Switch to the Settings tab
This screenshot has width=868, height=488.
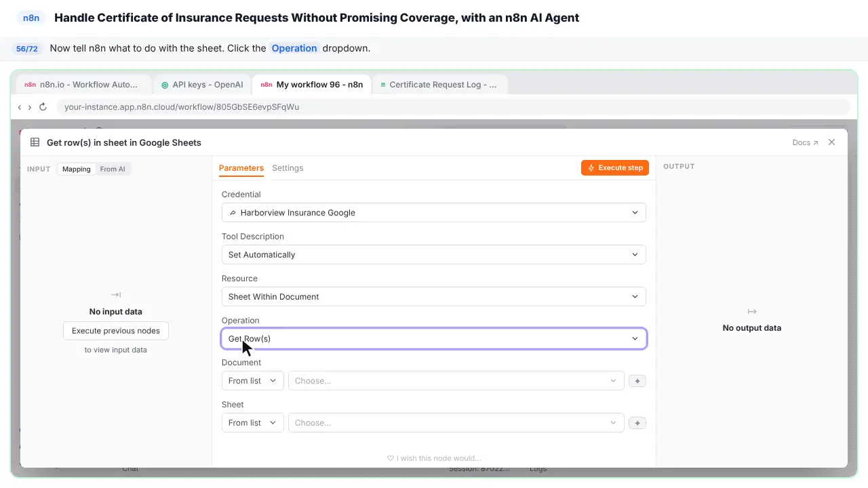[x=288, y=168]
